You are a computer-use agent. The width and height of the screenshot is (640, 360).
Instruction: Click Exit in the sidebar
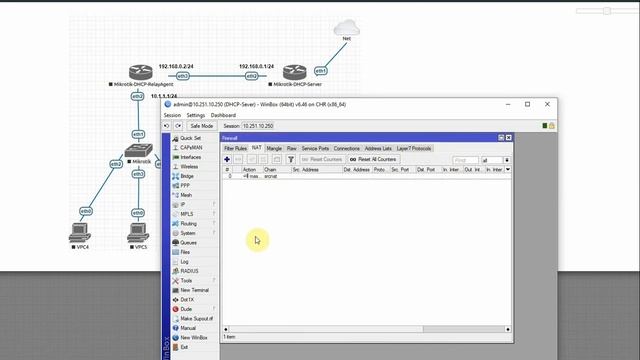point(184,347)
